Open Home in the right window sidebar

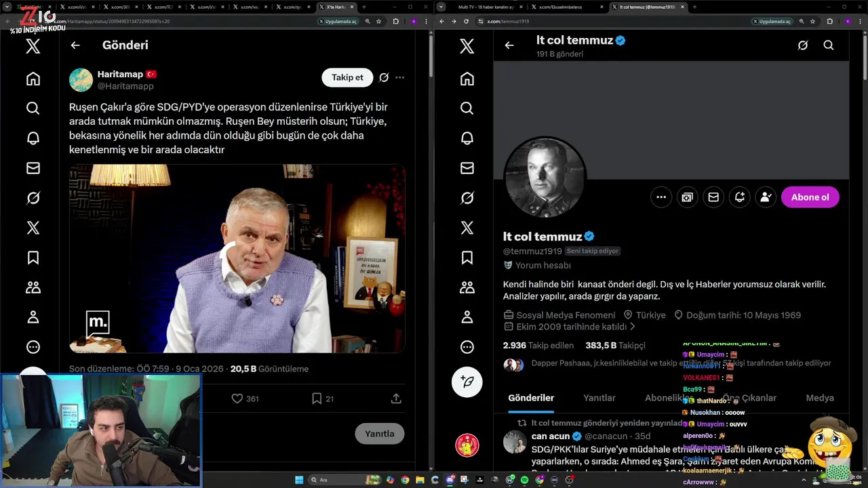(x=467, y=79)
